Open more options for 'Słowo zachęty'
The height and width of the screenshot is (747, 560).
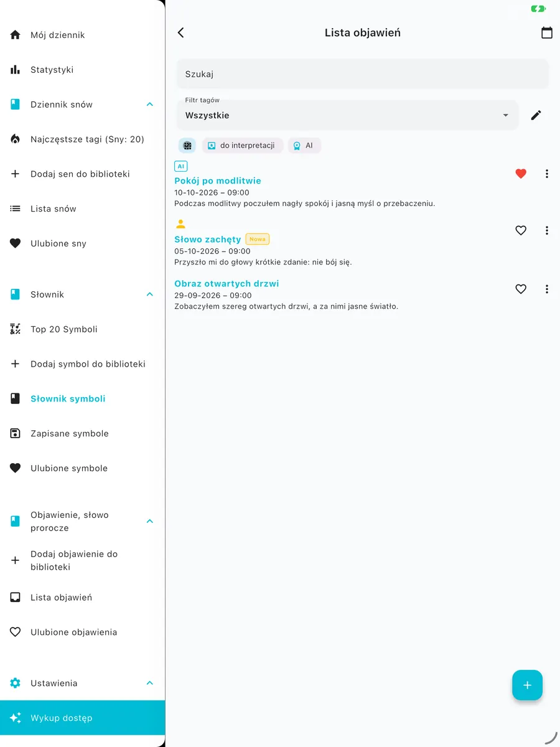(547, 230)
